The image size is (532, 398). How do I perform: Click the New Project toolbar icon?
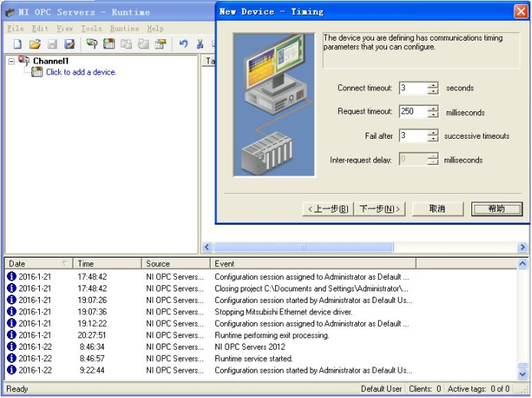pyautogui.click(x=18, y=44)
